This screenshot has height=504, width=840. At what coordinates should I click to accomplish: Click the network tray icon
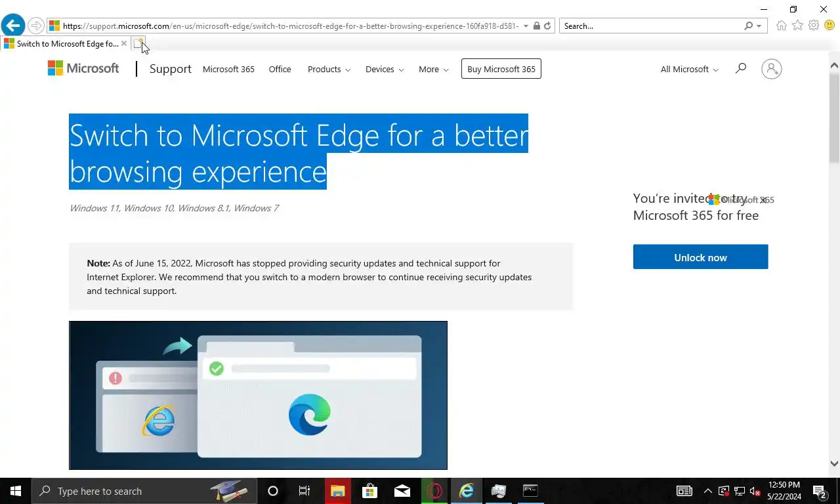[740, 491]
